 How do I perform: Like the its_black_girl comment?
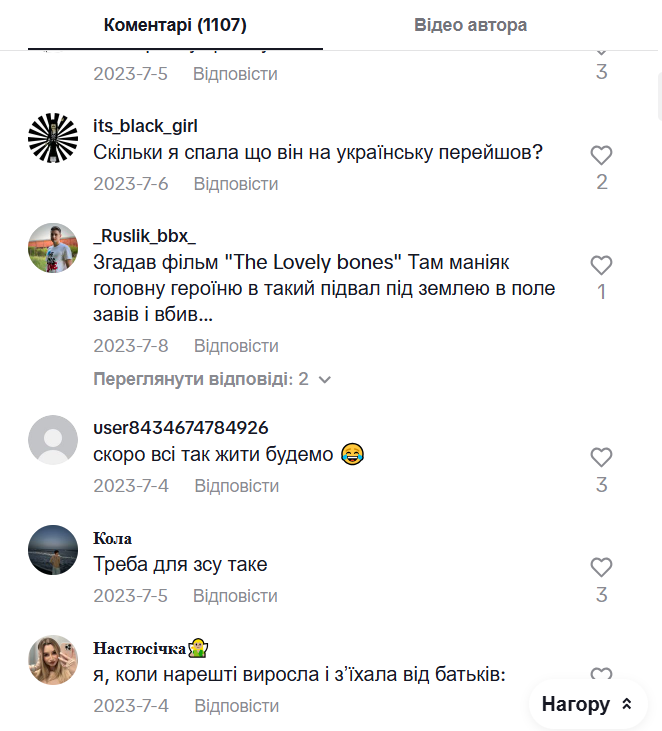601,156
